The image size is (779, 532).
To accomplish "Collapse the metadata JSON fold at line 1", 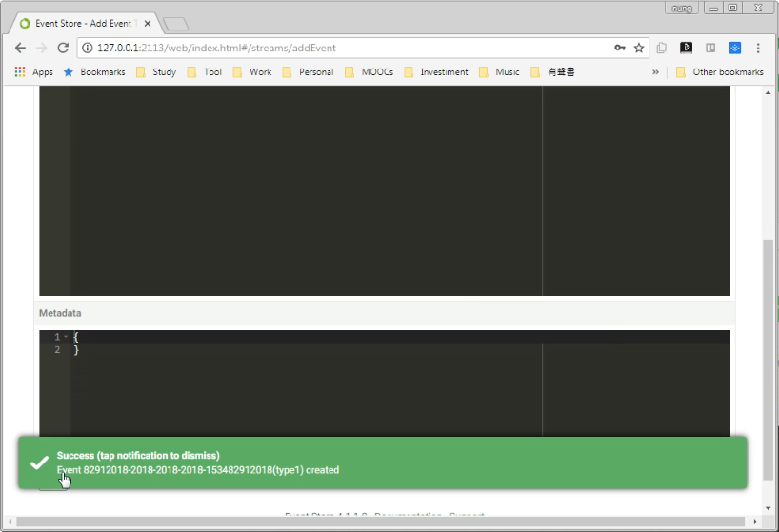I will [x=66, y=337].
